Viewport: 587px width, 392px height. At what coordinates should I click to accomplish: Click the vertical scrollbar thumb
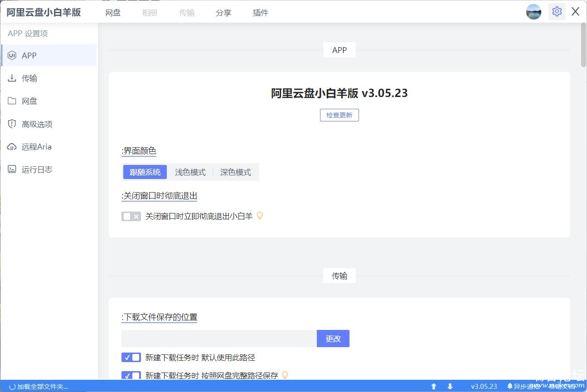tap(583, 45)
